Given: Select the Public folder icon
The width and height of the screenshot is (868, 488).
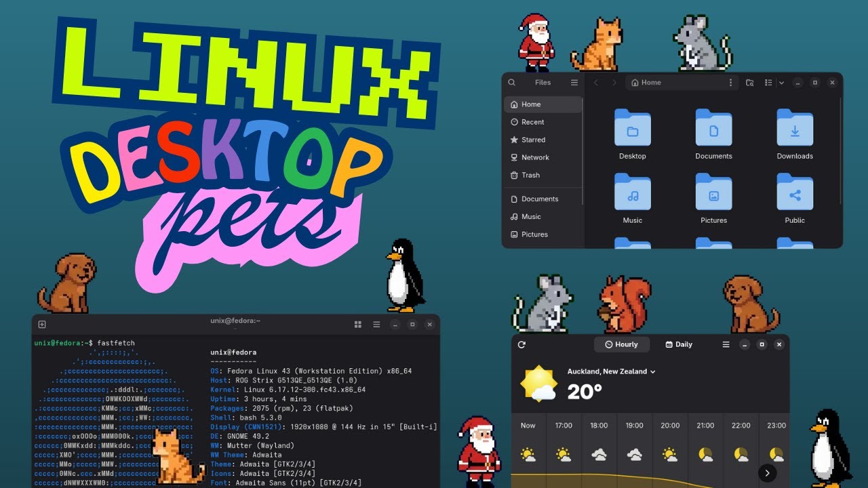Looking at the screenshot, I should 795,192.
